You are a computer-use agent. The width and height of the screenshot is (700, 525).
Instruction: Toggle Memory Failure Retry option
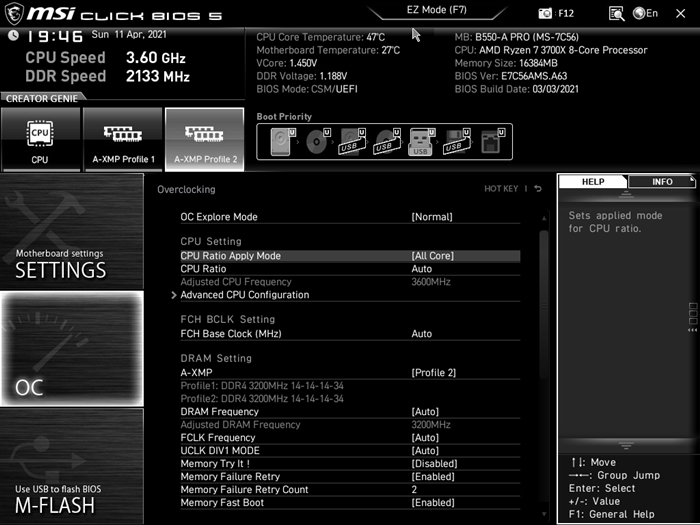pyautogui.click(x=350, y=476)
